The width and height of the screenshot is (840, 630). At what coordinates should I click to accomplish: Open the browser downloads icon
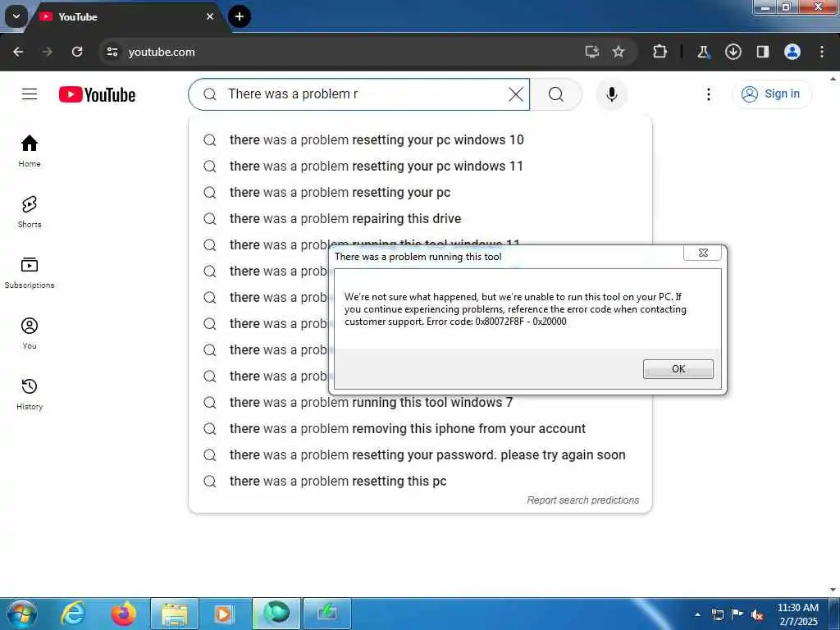point(733,52)
